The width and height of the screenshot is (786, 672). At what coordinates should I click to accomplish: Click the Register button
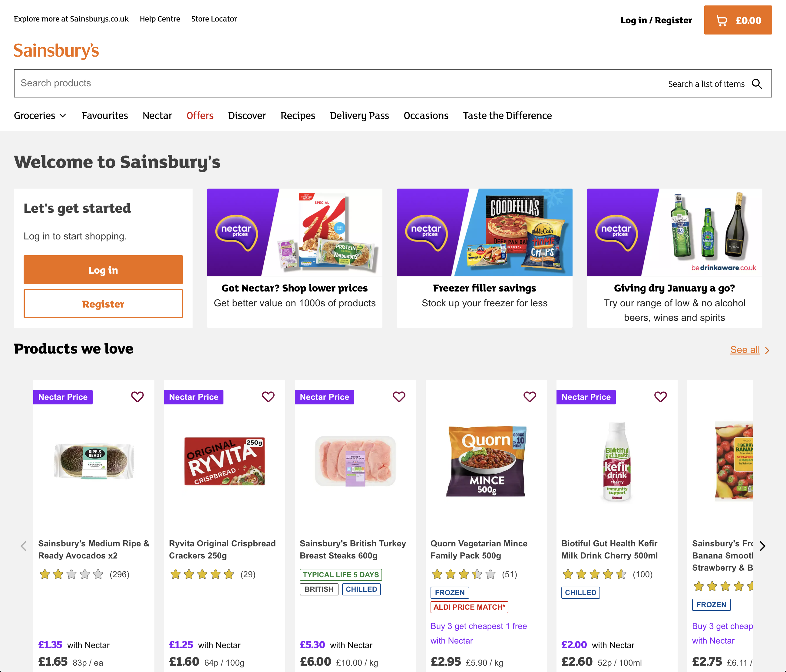pyautogui.click(x=103, y=304)
